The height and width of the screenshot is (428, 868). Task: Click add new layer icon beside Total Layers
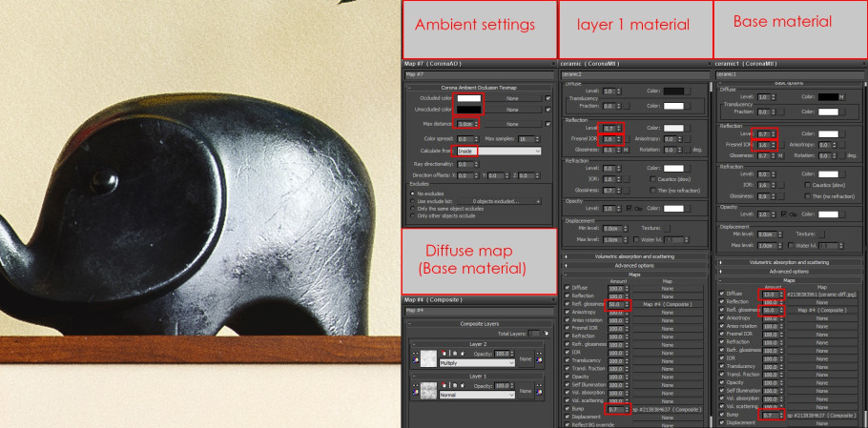coord(545,333)
